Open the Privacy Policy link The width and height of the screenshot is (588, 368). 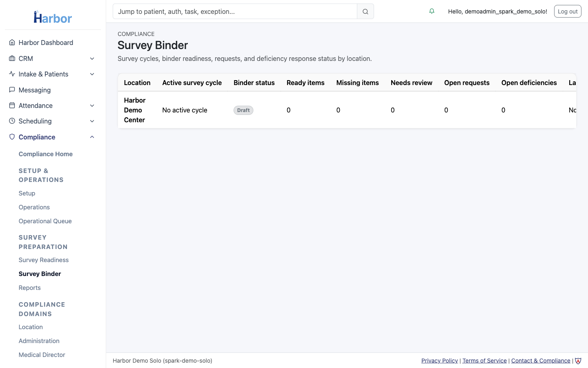pos(439,361)
